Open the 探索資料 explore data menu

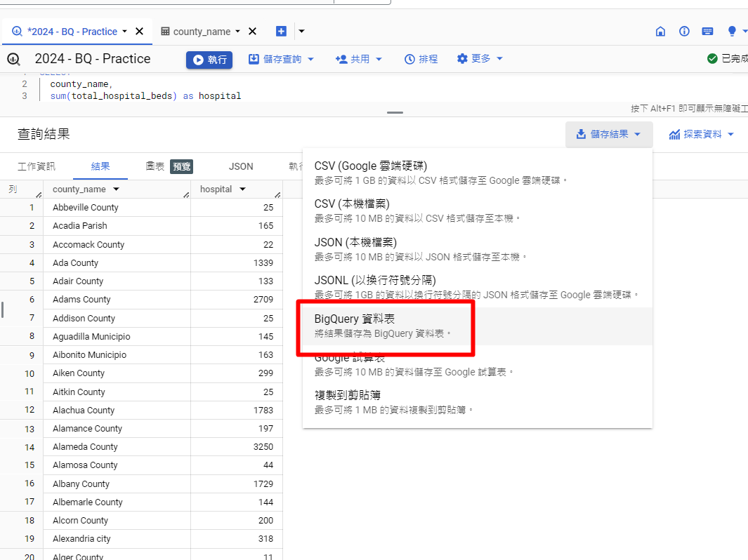[701, 135]
